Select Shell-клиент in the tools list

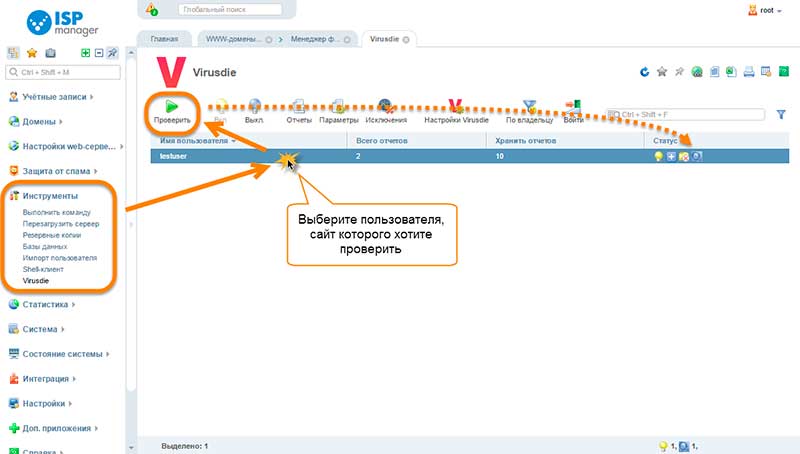tap(43, 269)
